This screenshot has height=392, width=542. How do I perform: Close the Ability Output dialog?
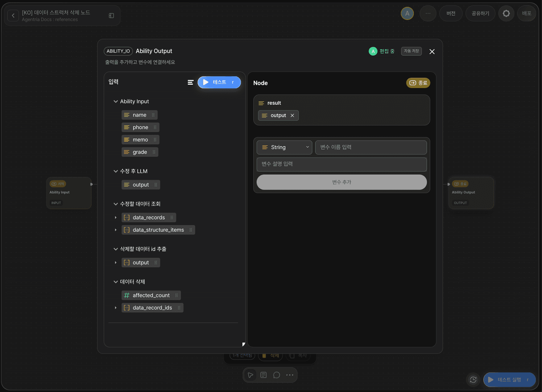(432, 51)
